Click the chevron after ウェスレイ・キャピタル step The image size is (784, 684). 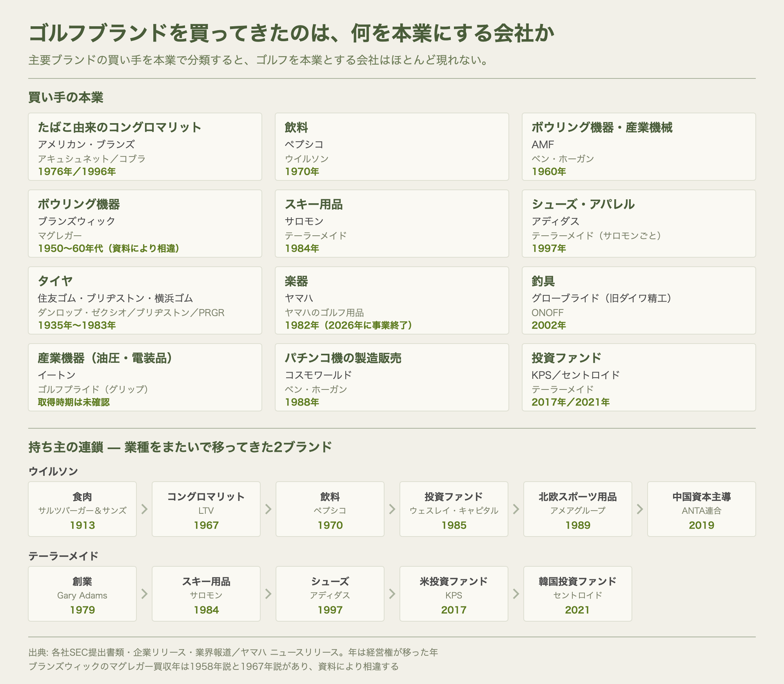(x=516, y=509)
